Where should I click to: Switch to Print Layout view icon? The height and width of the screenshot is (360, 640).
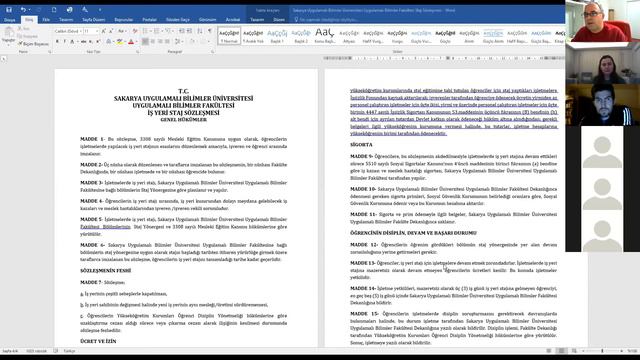pos(561,351)
